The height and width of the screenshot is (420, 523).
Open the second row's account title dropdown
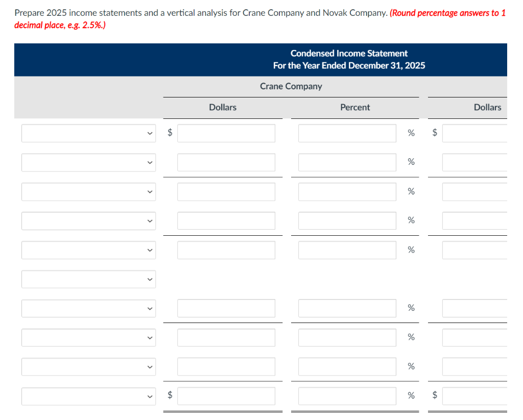[88, 162]
